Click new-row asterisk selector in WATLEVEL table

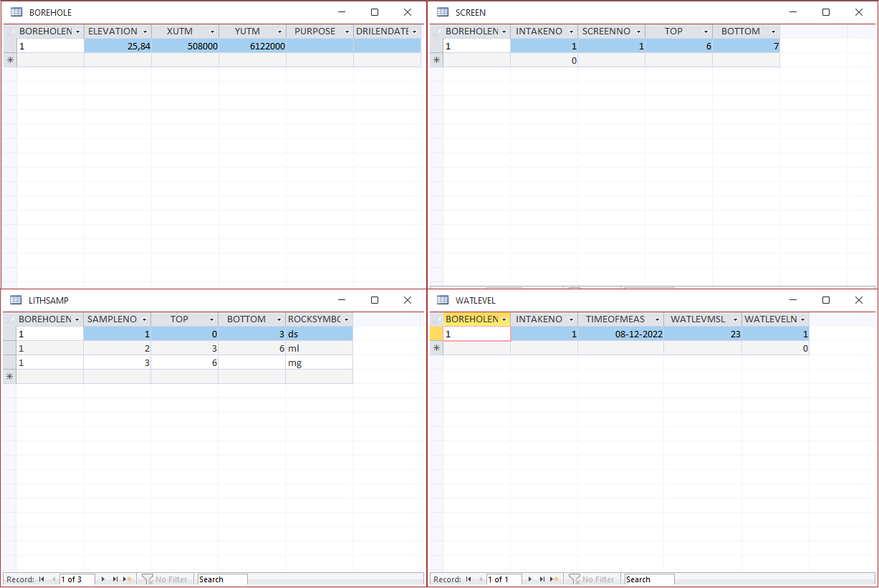[436, 348]
